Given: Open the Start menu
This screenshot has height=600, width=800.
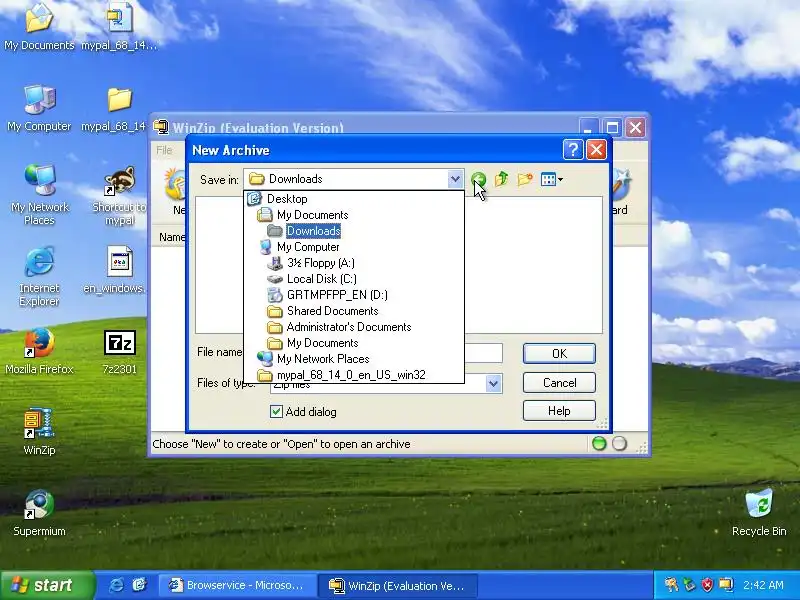Looking at the screenshot, I should (48, 585).
